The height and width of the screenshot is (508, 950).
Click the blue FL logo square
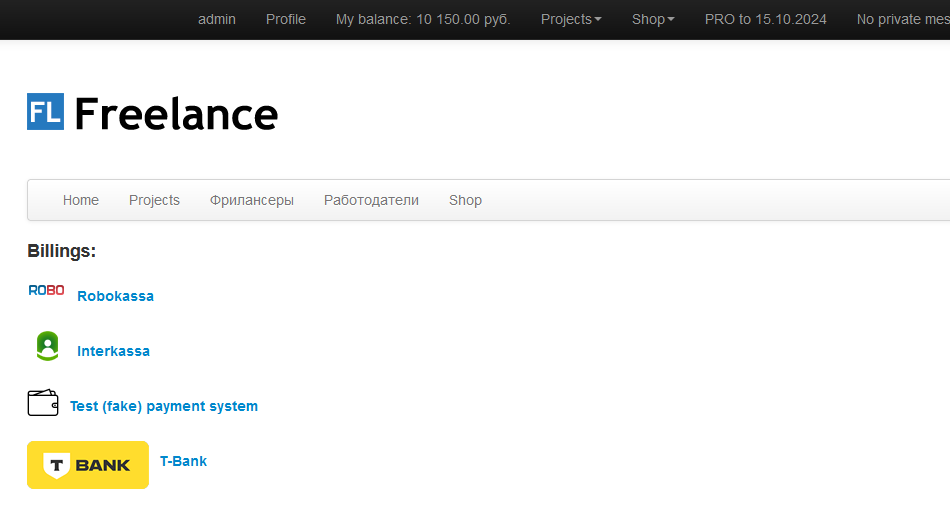[x=45, y=112]
